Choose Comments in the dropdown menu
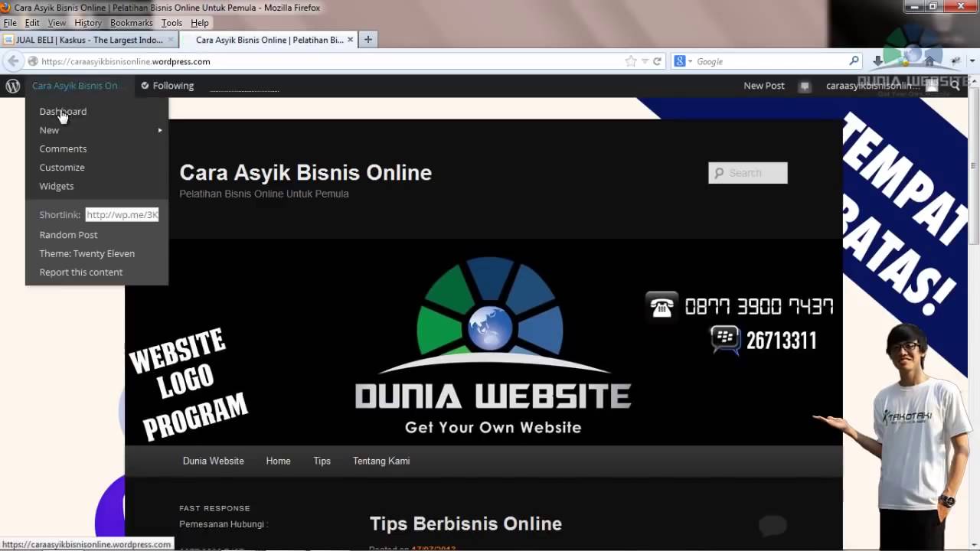 click(x=63, y=148)
